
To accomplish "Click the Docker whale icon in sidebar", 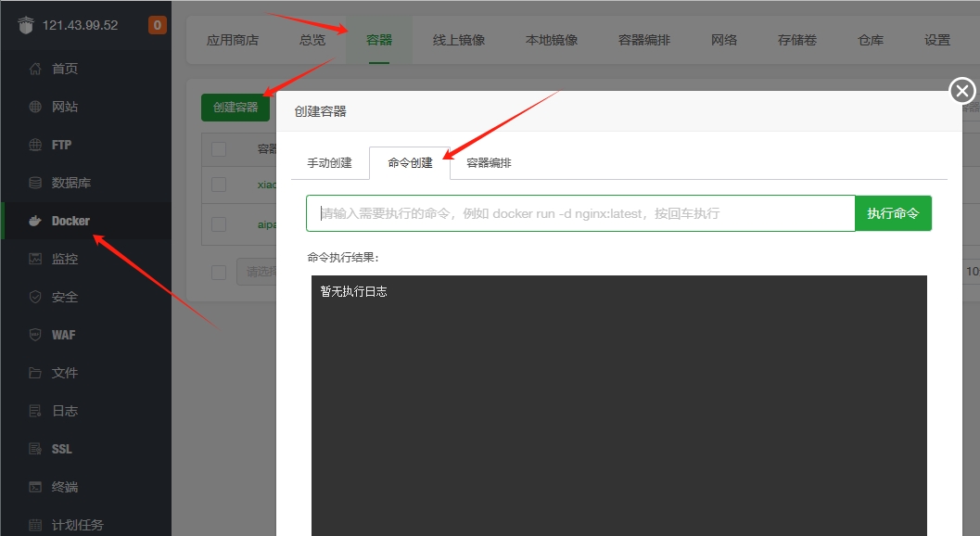I will (x=35, y=221).
